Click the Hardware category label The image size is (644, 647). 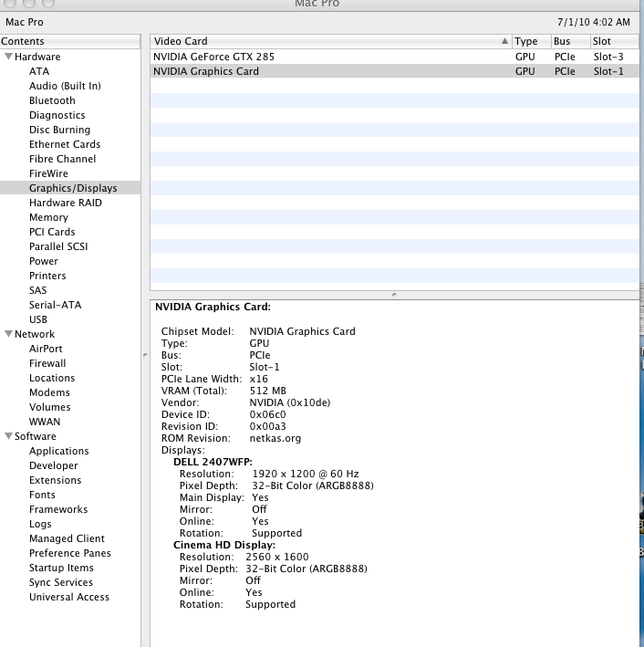pyautogui.click(x=37, y=57)
